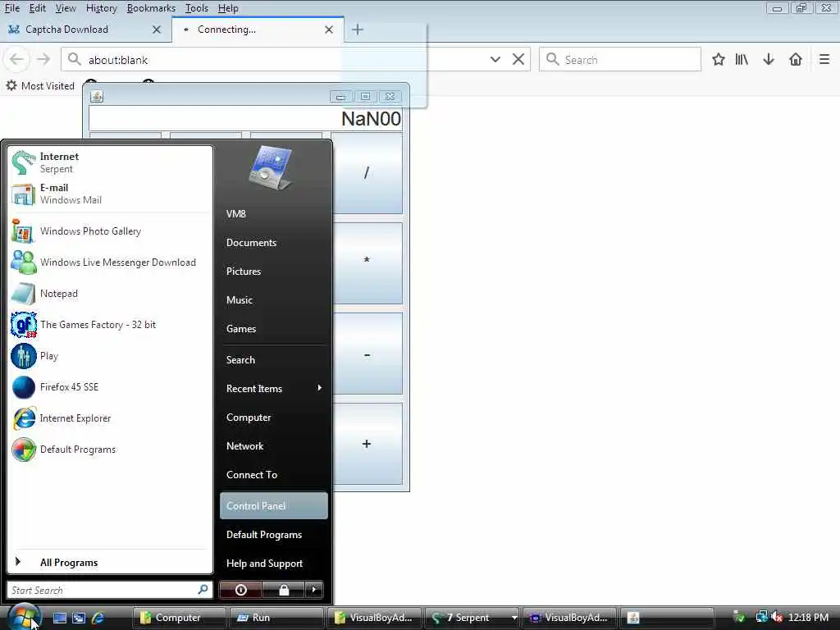
Task: Click the user account picture
Action: tap(271, 169)
